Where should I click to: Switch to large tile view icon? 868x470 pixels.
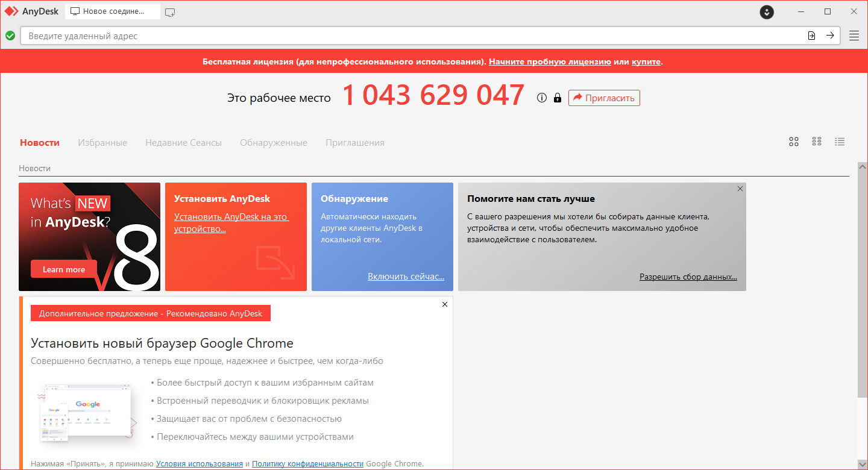click(x=794, y=142)
